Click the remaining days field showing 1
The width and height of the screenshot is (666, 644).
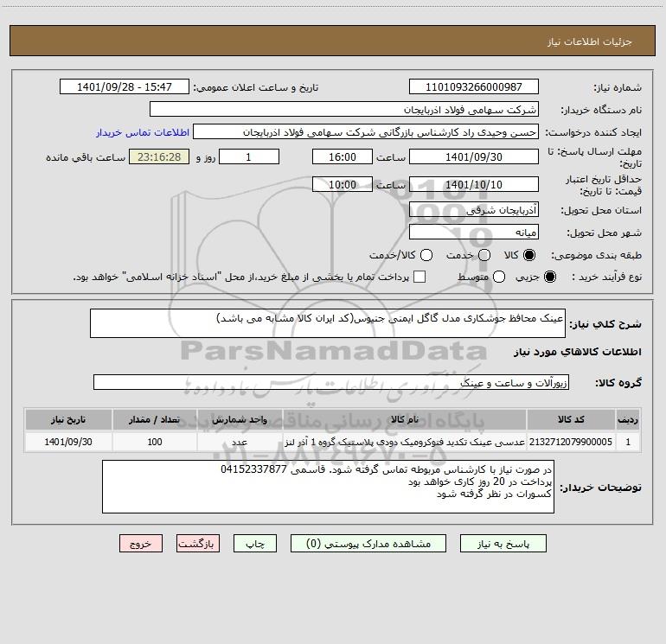(x=249, y=156)
